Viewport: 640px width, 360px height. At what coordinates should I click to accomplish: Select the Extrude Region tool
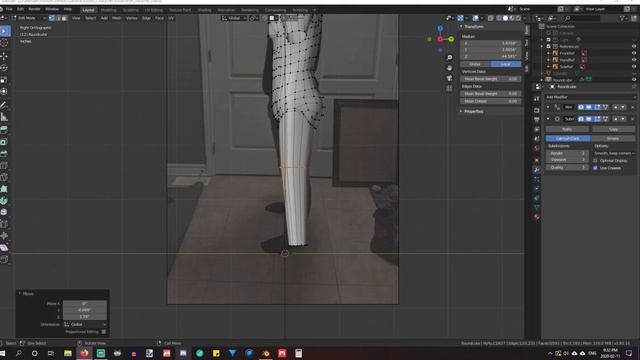[x=4, y=130]
